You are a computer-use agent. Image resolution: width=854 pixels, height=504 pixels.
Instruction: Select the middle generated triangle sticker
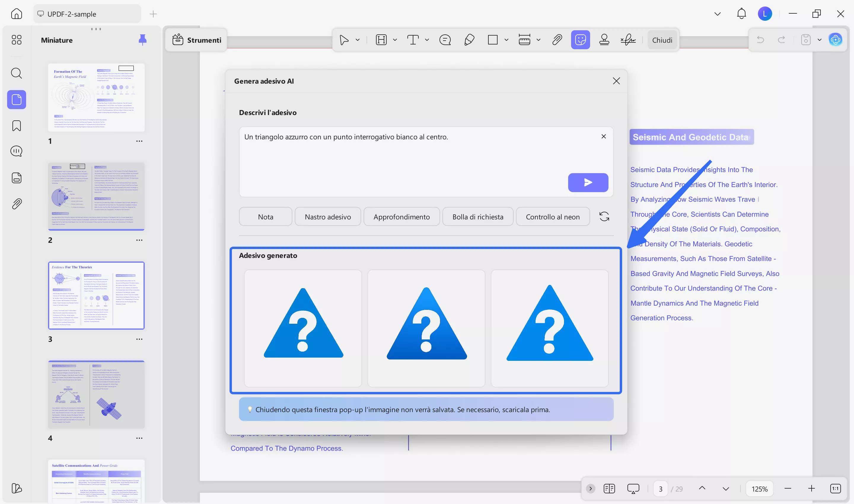(426, 328)
